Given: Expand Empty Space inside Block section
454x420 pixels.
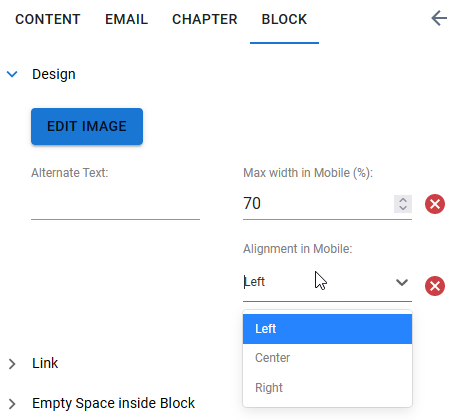Looking at the screenshot, I should [x=12, y=404].
